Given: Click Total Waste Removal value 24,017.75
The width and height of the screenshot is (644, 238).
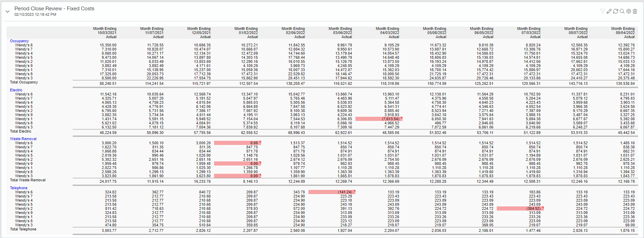Looking at the screenshot, I should point(108,181).
